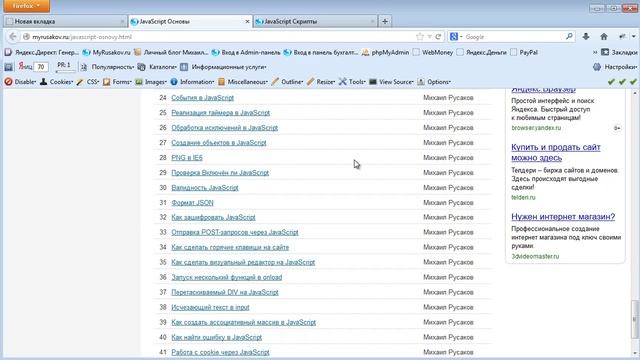Expand the Forms dropdown
640x360 pixels.
117,82
